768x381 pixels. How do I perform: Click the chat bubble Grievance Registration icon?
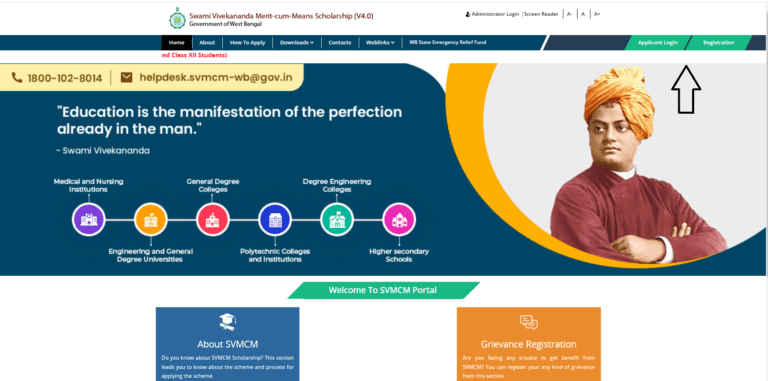click(x=528, y=322)
